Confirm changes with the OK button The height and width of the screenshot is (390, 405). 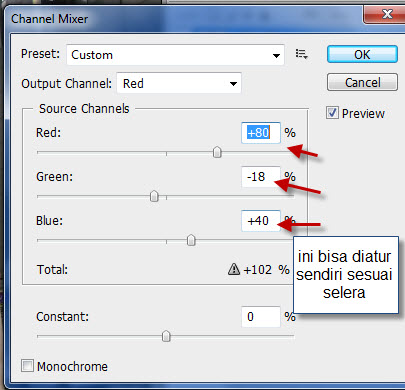pyautogui.click(x=362, y=54)
